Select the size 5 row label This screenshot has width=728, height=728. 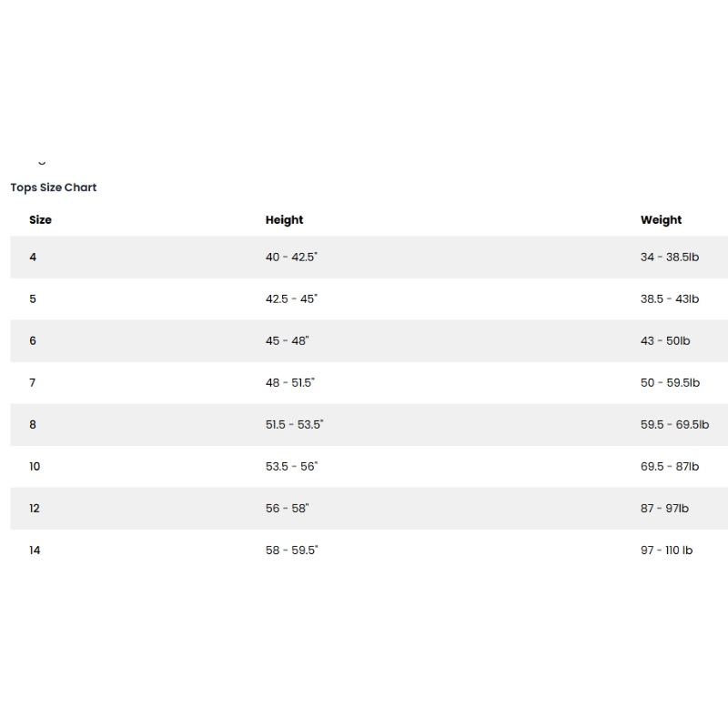(x=33, y=299)
